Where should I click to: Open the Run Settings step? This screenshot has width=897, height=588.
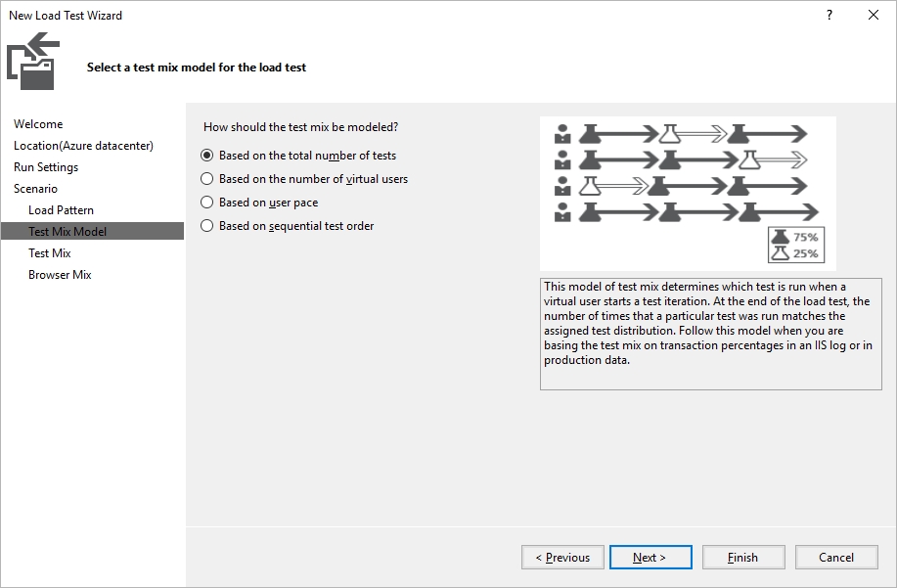pos(46,167)
